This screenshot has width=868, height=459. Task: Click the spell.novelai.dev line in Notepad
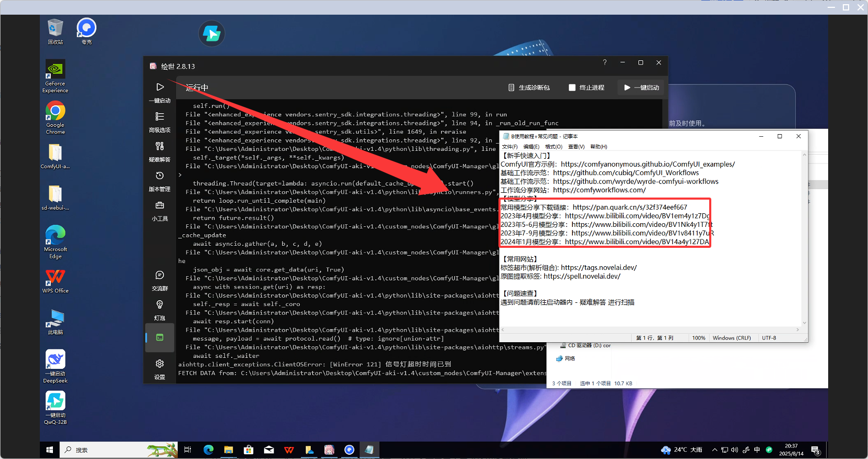(x=560, y=276)
